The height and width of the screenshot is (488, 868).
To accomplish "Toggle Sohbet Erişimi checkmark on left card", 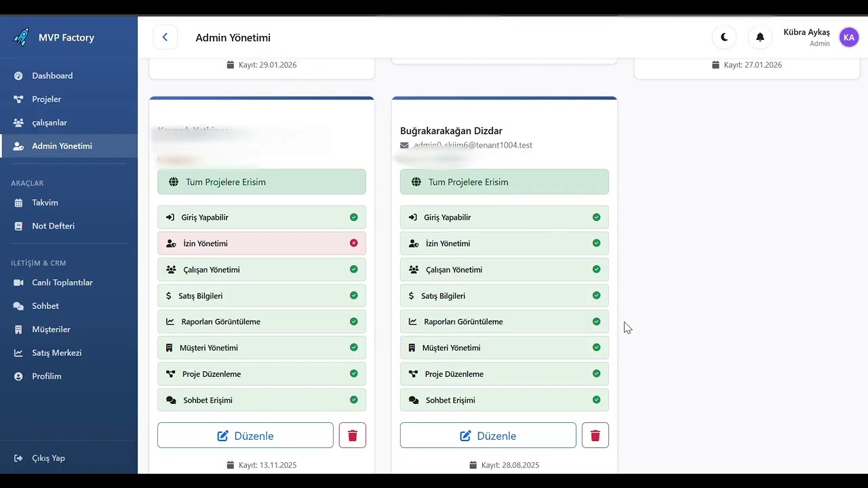I will 353,400.
